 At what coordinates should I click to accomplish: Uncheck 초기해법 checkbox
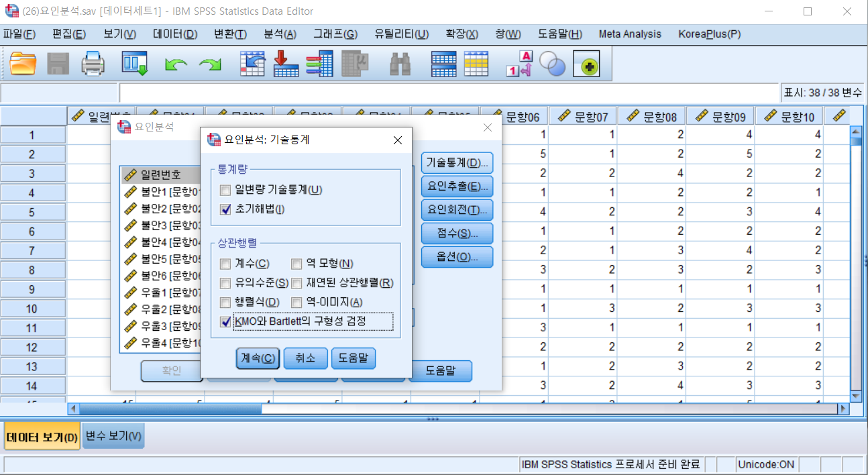pos(225,209)
